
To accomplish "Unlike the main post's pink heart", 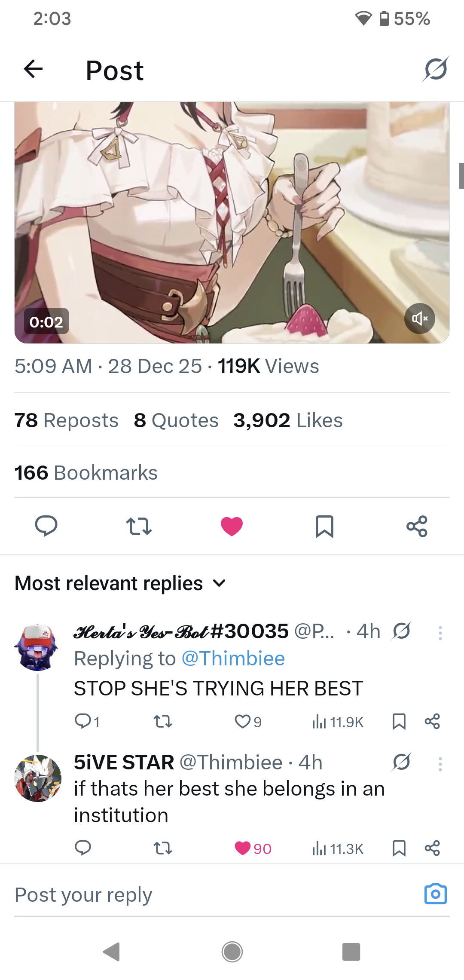I will [x=232, y=526].
